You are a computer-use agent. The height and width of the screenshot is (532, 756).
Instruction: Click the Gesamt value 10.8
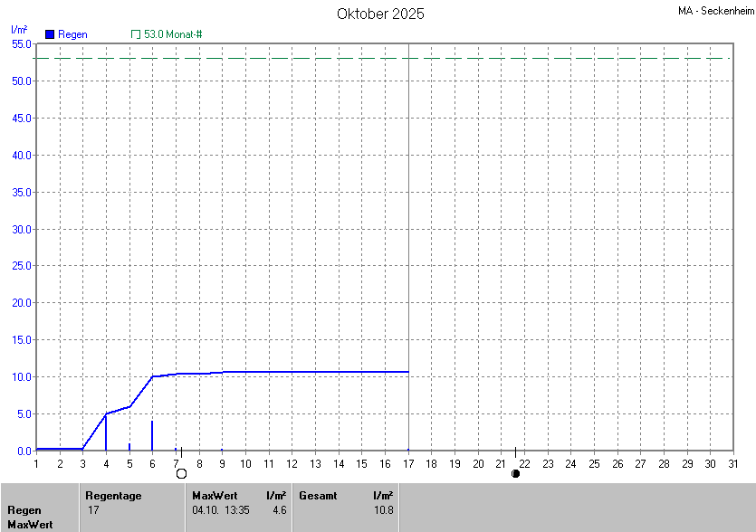click(384, 510)
